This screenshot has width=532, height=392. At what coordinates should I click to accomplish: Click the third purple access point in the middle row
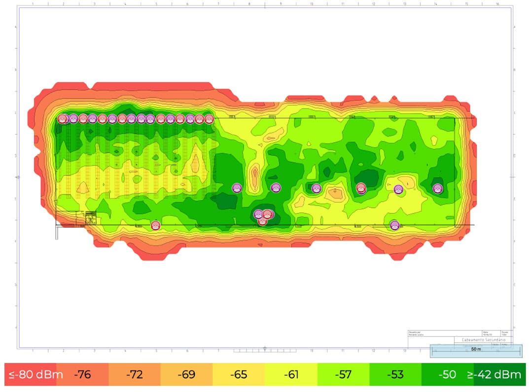[x=316, y=189]
